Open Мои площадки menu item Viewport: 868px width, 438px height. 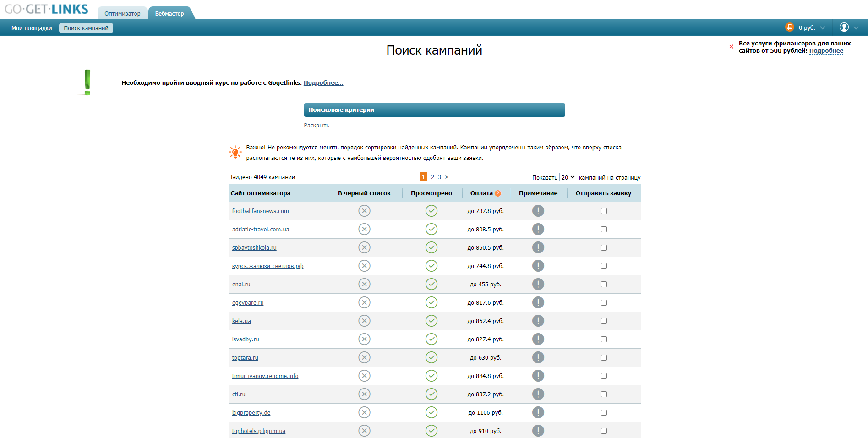pyautogui.click(x=32, y=28)
